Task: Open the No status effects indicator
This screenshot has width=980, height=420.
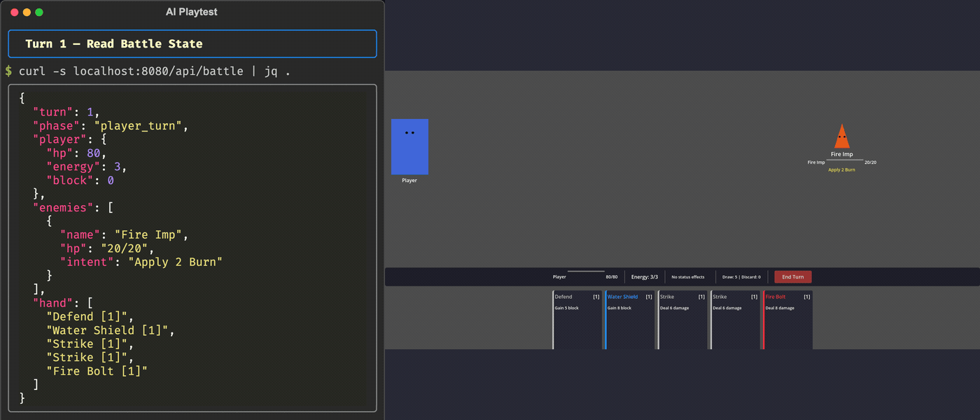Action: (688, 276)
